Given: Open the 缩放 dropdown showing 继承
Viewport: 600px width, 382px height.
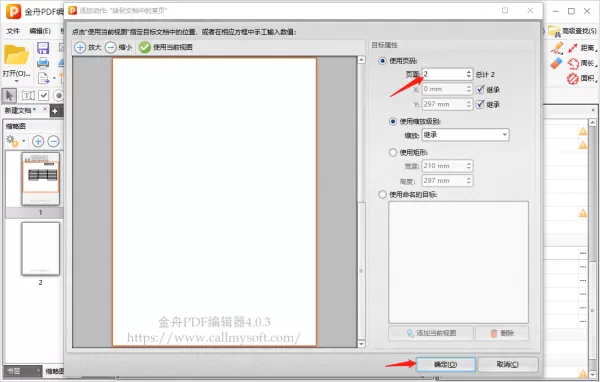Looking at the screenshot, I should coord(465,135).
